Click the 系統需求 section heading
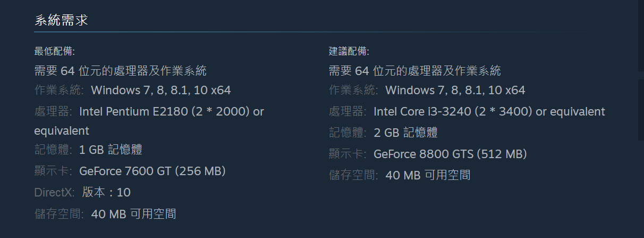This screenshot has height=238, width=644. tap(61, 21)
